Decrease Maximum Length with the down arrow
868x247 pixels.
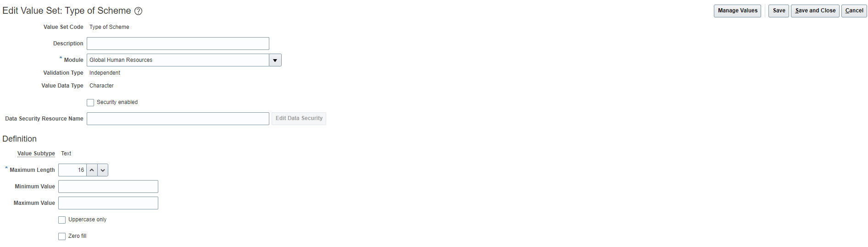(x=103, y=170)
